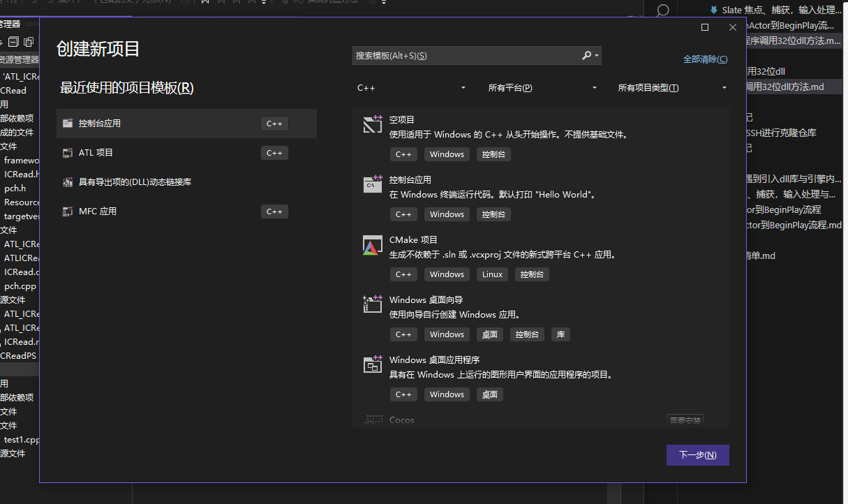848x504 pixels.
Task: Expand the search history arrow in the search box
Action: 597,56
